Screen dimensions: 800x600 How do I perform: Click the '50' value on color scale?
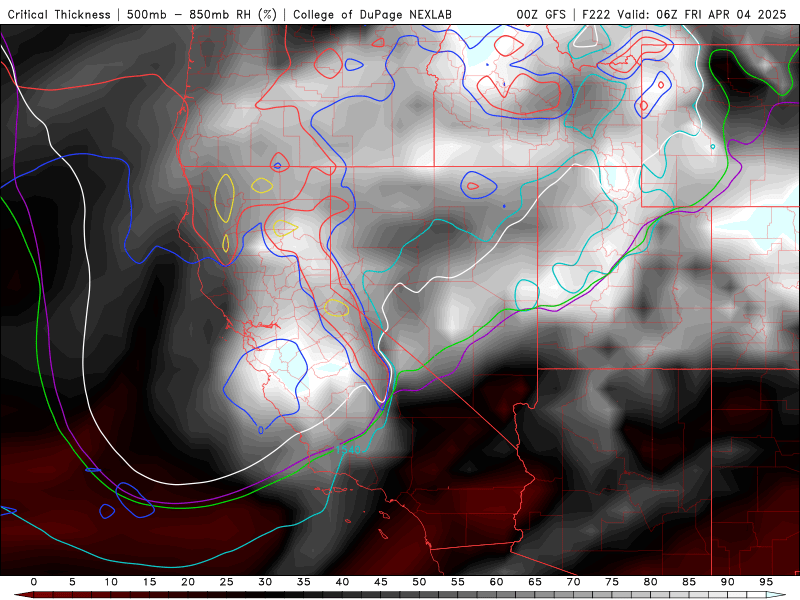pos(419,582)
